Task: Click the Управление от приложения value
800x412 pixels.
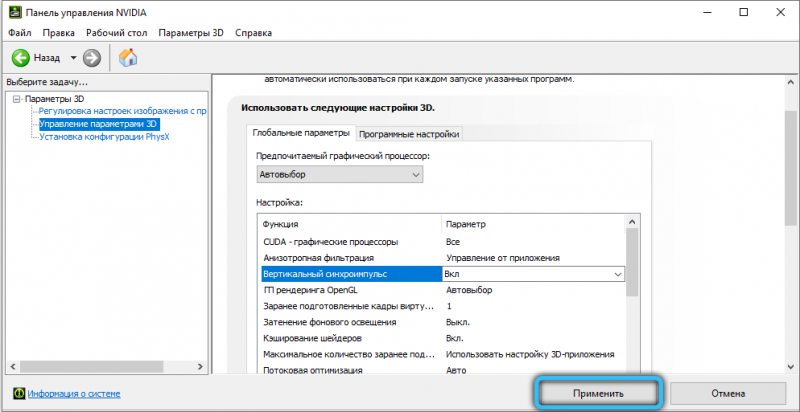Action: pos(503,258)
